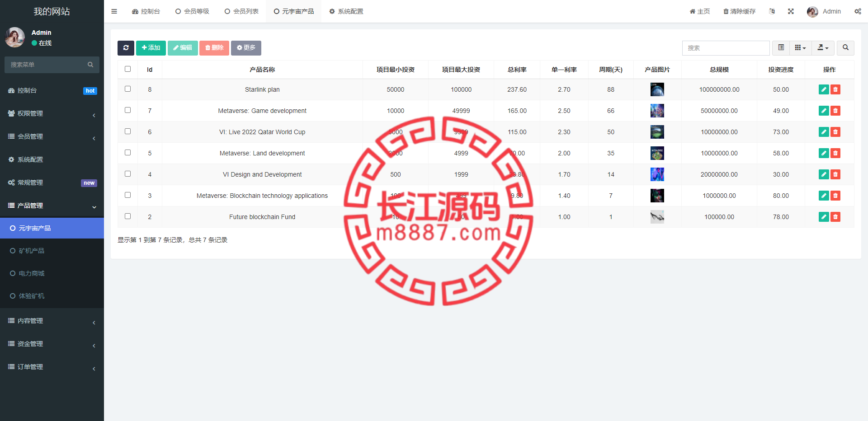The image size is (868, 421).
Task: Toggle the table card view icon
Action: [781, 48]
